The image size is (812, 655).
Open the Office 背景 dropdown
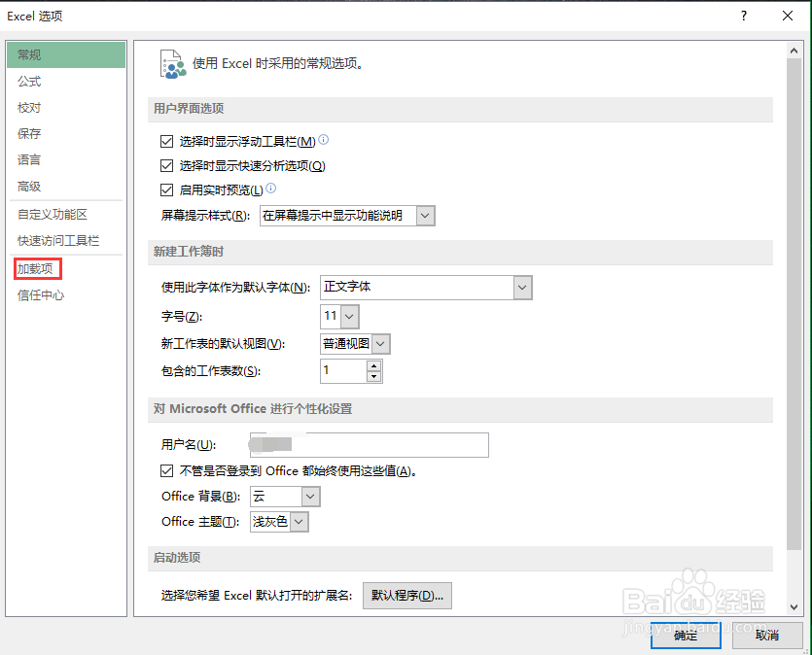[310, 497]
